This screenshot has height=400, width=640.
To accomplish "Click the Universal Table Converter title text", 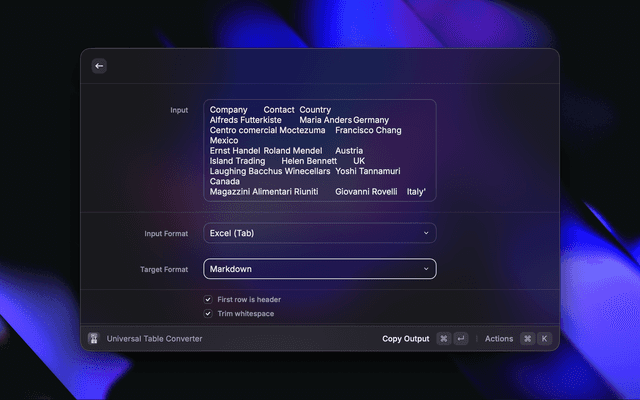I will pyautogui.click(x=155, y=339).
